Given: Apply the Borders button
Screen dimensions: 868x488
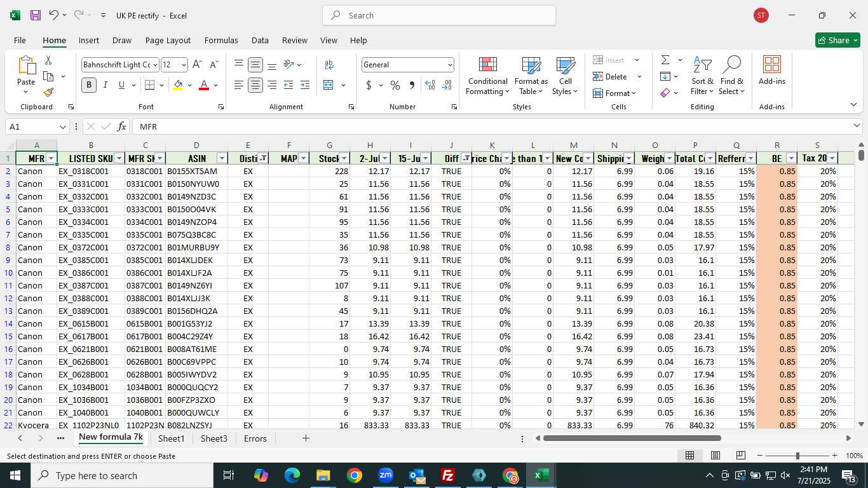Looking at the screenshot, I should coord(149,85).
